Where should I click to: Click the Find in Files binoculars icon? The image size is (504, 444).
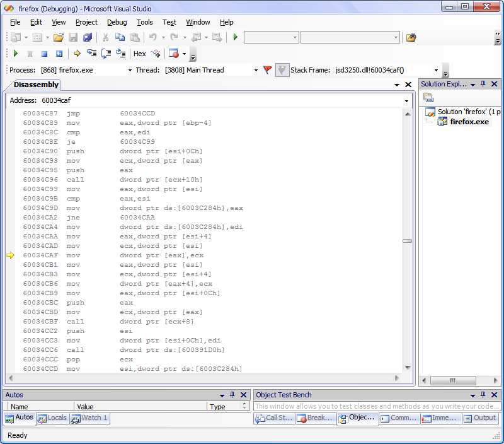[x=411, y=38]
